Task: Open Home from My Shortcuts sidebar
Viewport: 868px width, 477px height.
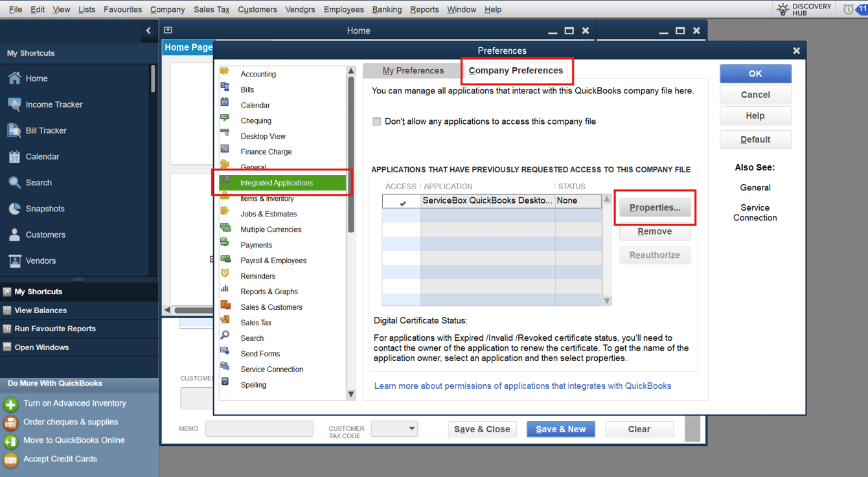Action: tap(36, 78)
